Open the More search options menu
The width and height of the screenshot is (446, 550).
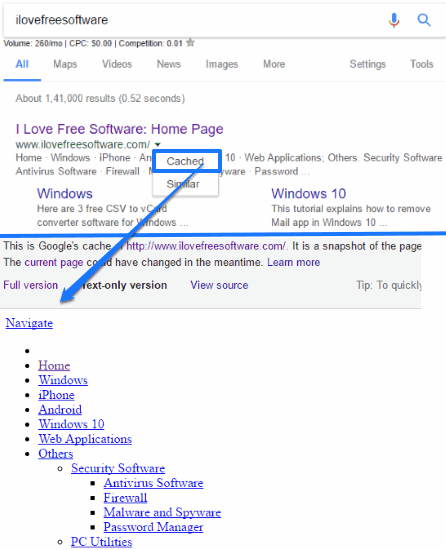274,64
